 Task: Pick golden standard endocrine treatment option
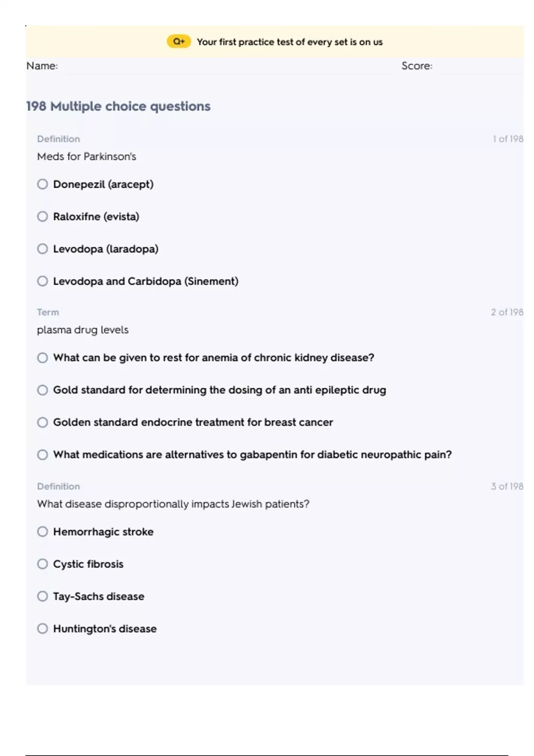point(43,422)
